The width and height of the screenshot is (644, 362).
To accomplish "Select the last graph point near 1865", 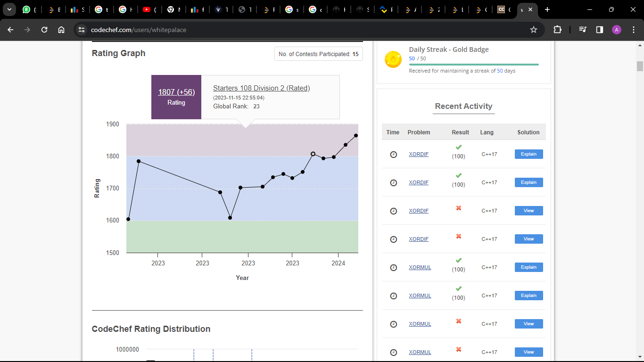I will click(356, 136).
